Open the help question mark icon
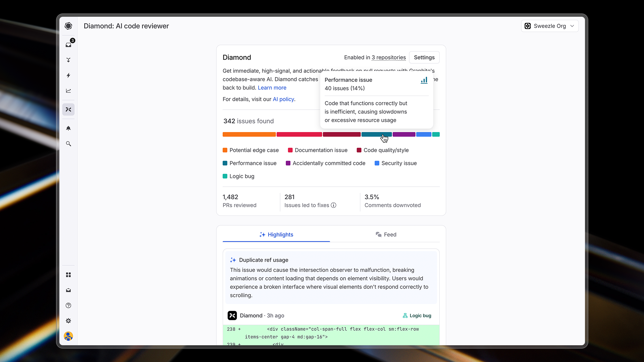Image resolution: width=644 pixels, height=362 pixels. tap(68, 305)
